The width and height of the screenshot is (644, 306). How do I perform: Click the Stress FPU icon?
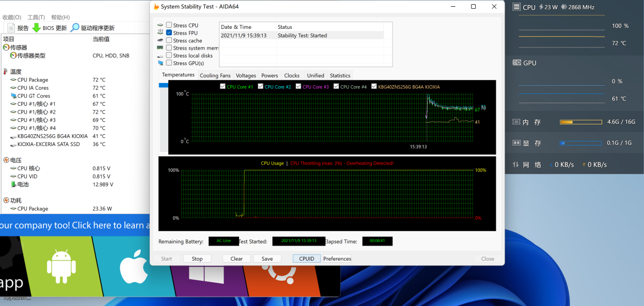[x=161, y=33]
